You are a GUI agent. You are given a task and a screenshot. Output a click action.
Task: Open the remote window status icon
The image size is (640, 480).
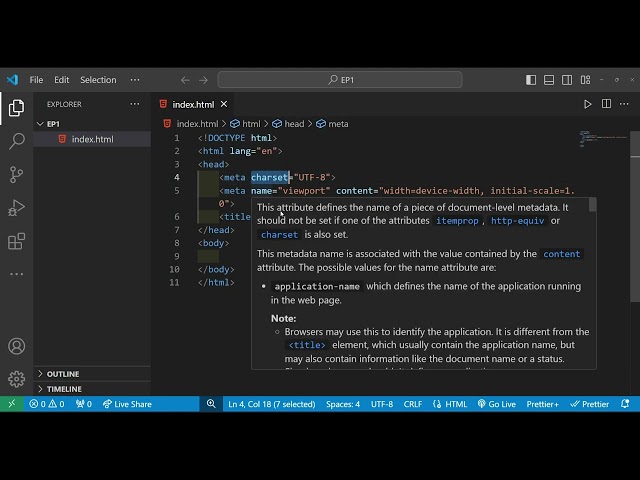click(x=12, y=404)
